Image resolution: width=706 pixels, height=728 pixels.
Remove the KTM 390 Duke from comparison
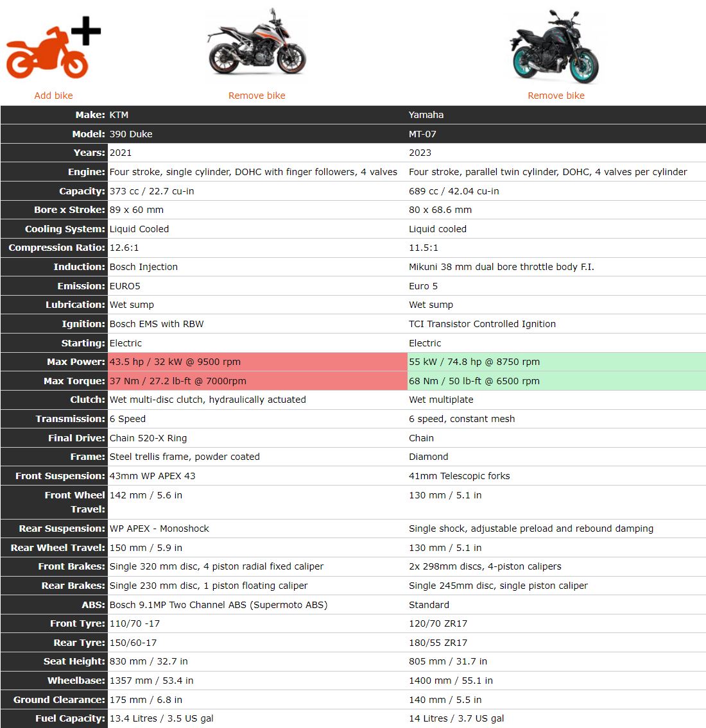click(x=257, y=96)
